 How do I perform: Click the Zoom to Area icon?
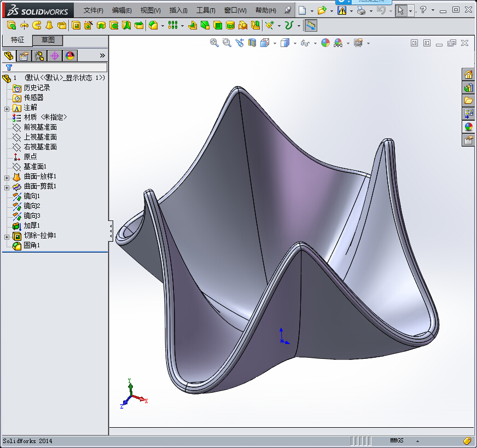[x=226, y=43]
